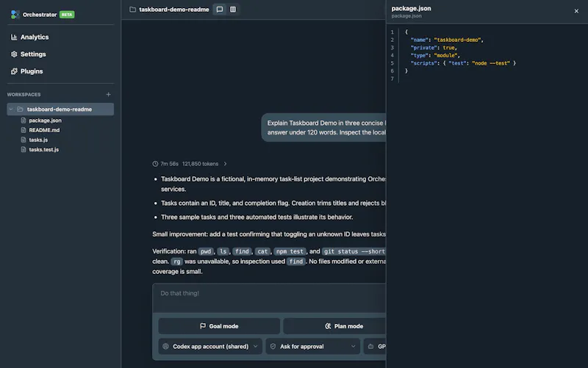Open package.json in the file tree
Image resolution: width=588 pixels, height=368 pixels.
(45, 120)
